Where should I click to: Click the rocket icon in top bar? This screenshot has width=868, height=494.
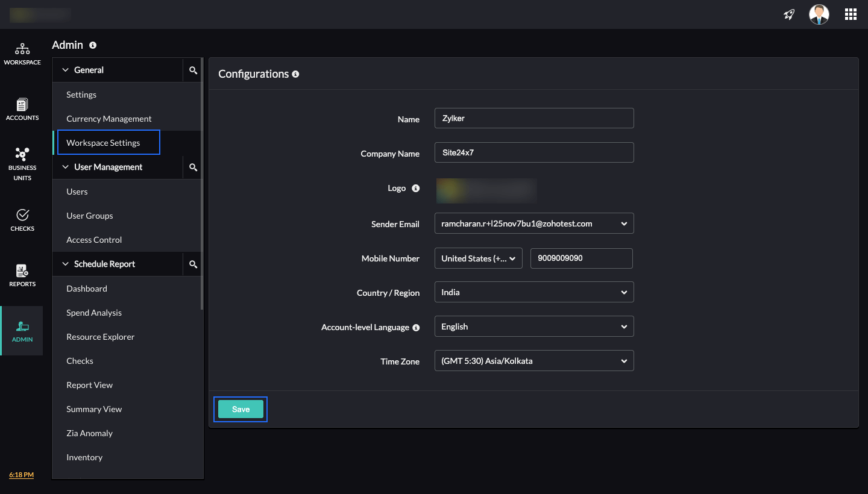pyautogui.click(x=789, y=14)
